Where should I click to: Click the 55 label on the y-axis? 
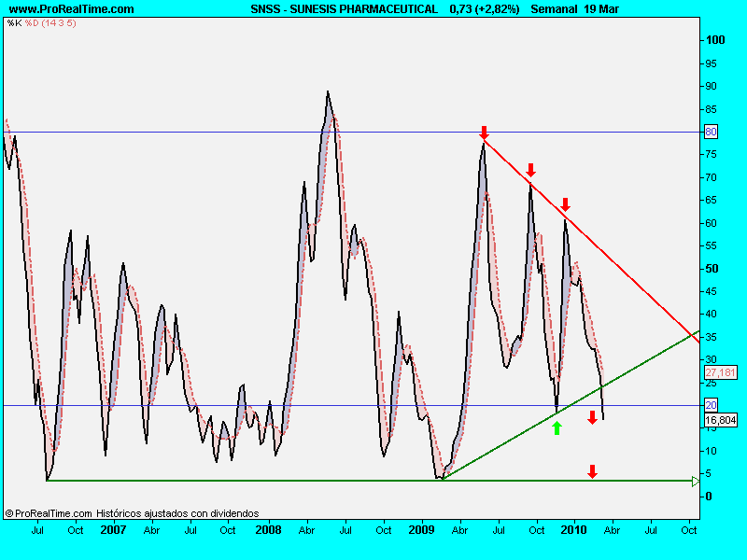point(711,245)
